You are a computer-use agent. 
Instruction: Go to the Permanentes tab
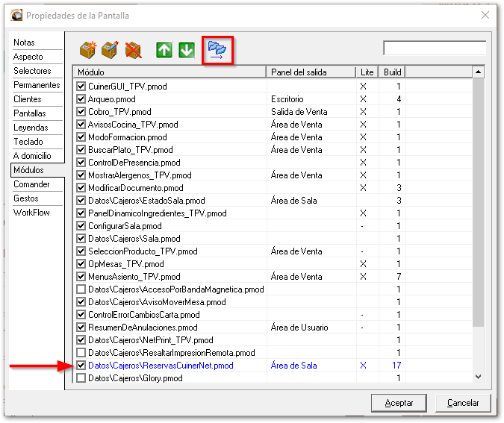tap(37, 85)
